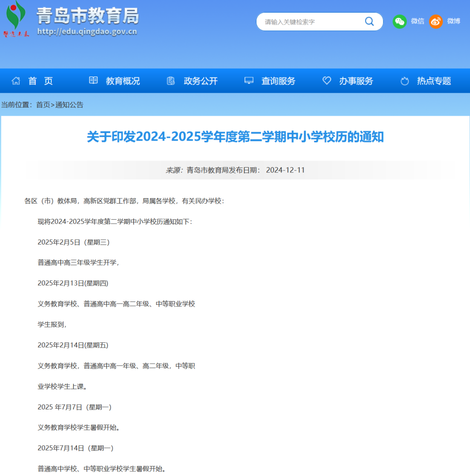470x476 pixels.
Task: Open the 教育概况 navigation menu
Action: click(x=123, y=81)
